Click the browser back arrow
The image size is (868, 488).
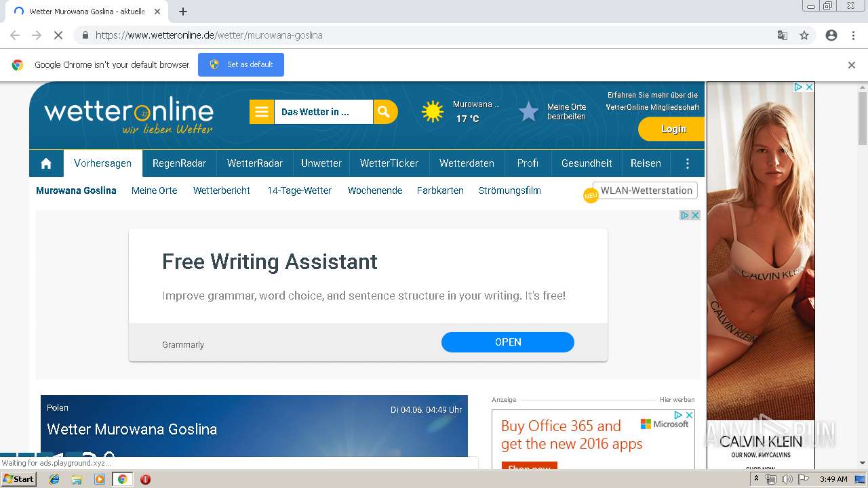pyautogui.click(x=15, y=35)
